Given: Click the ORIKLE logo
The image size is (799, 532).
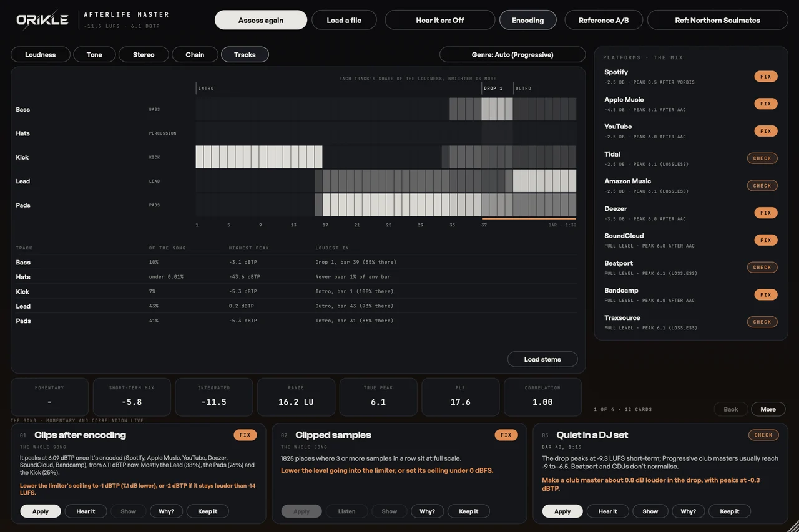Looking at the screenshot, I should pyautogui.click(x=42, y=20).
